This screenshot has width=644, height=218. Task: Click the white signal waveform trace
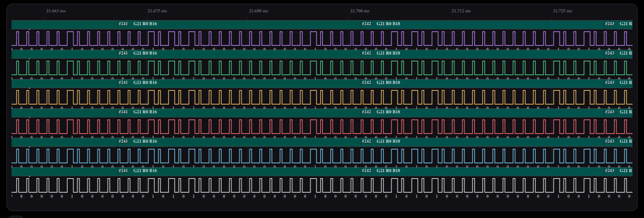pyautogui.click(x=322, y=185)
